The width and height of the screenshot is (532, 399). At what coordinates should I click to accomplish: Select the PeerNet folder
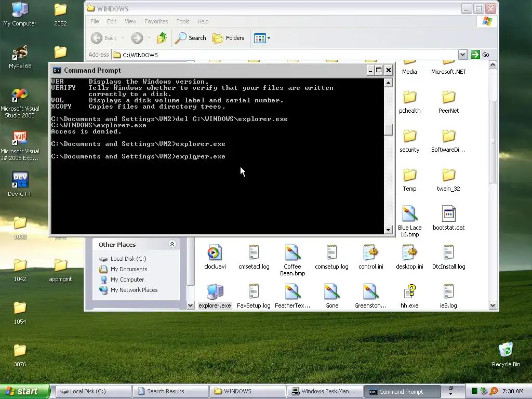448,102
